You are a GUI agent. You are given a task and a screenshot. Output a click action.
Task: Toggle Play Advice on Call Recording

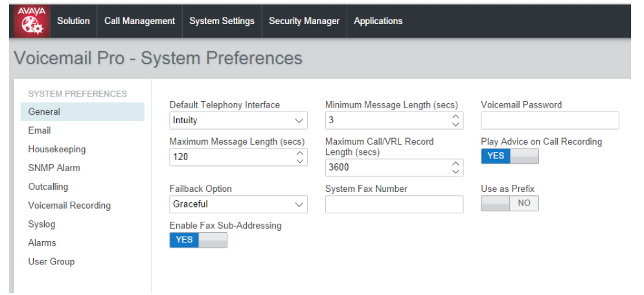pyautogui.click(x=510, y=156)
